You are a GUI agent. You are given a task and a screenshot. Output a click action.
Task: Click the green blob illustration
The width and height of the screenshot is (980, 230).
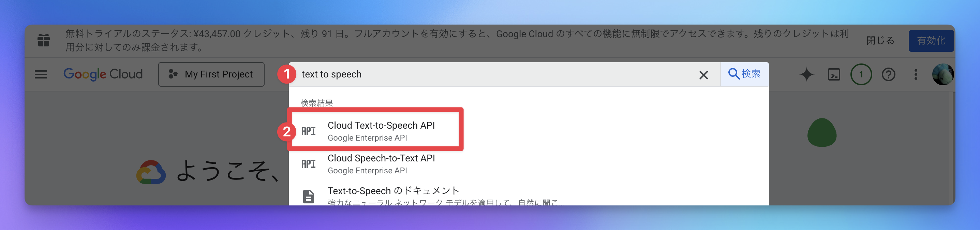[x=822, y=133]
